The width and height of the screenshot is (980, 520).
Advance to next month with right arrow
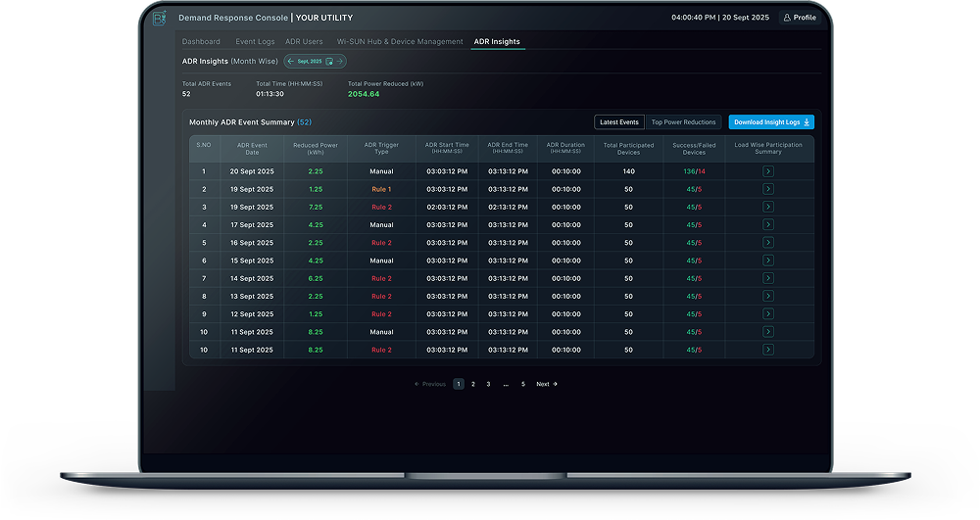pos(340,61)
